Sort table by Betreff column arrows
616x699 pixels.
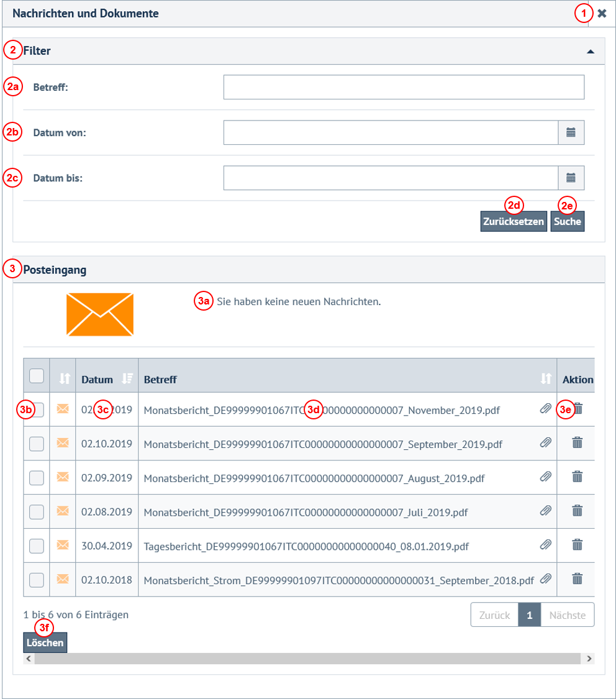coord(545,378)
